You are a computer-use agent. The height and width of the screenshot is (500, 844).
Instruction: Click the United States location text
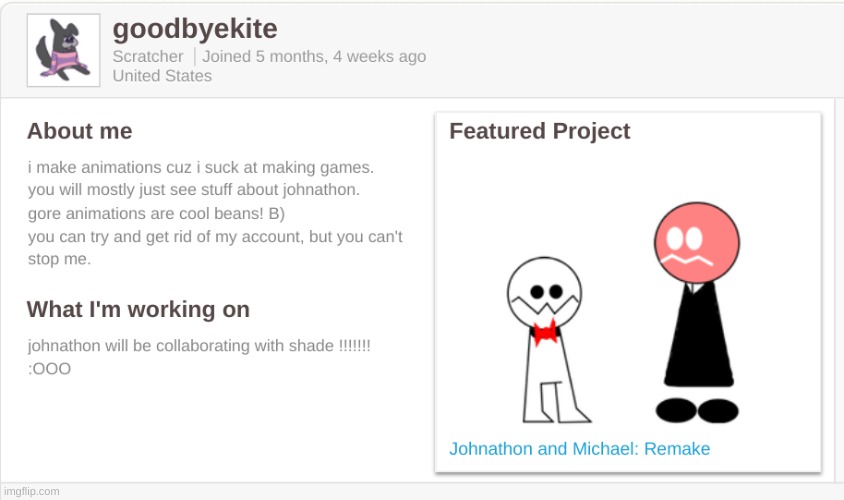coord(162,76)
